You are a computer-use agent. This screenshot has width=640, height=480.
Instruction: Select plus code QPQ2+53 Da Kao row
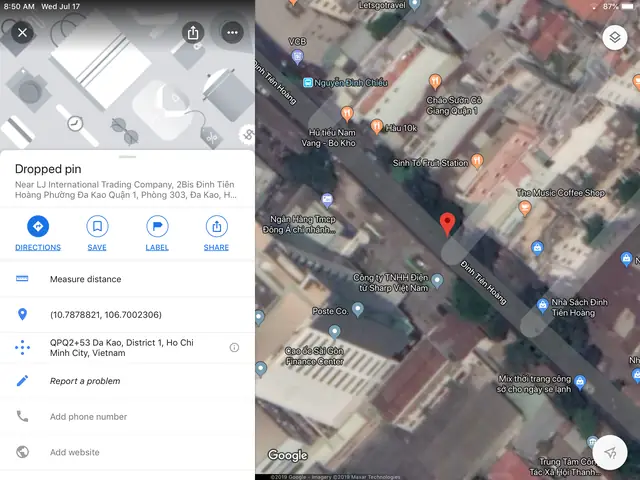pos(127,348)
